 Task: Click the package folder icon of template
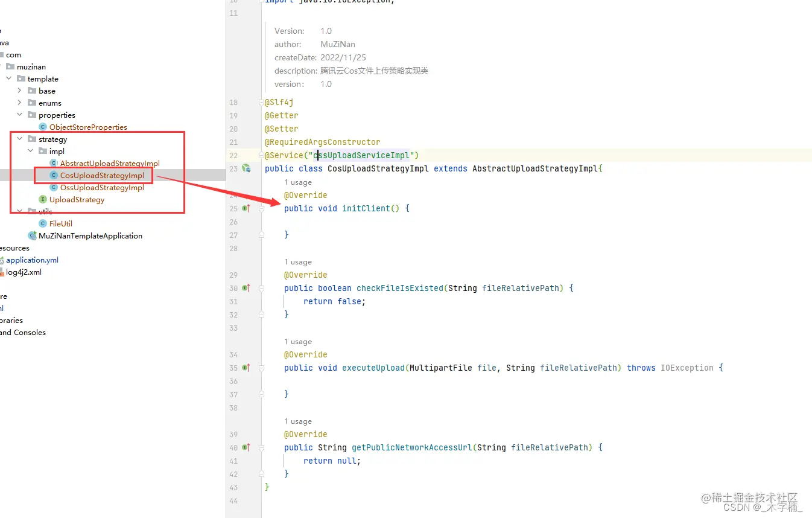click(21, 78)
